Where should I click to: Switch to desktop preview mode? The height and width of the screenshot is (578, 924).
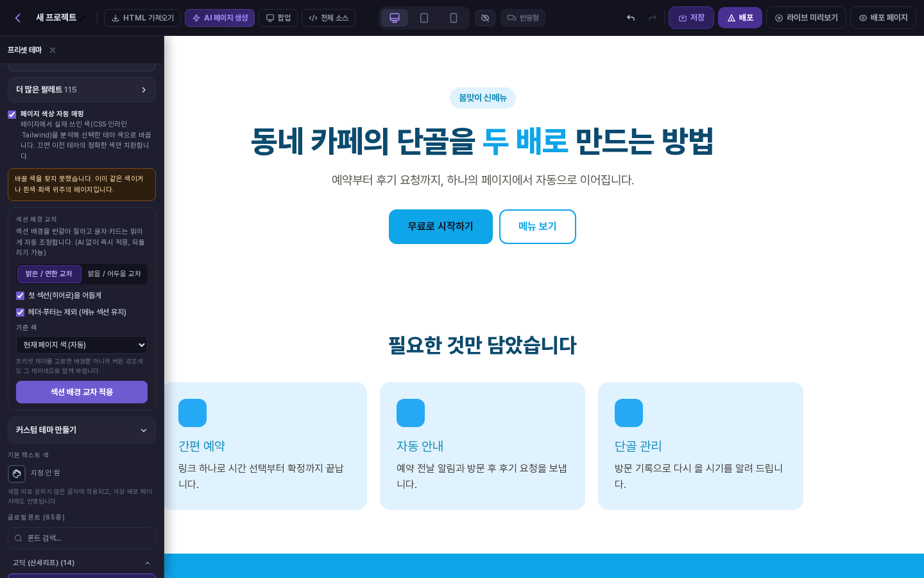point(395,18)
